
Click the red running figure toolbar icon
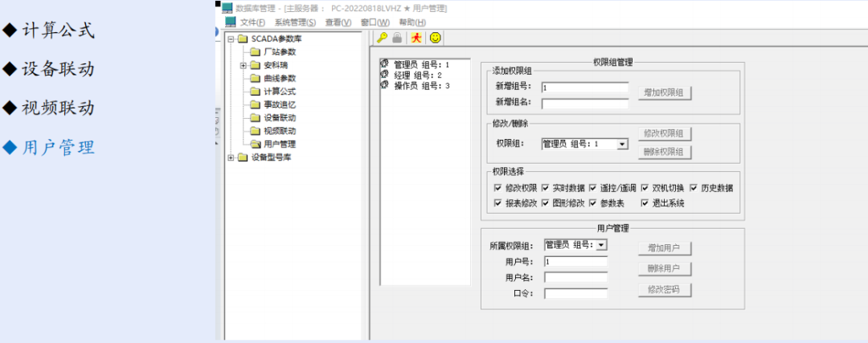[x=416, y=38]
